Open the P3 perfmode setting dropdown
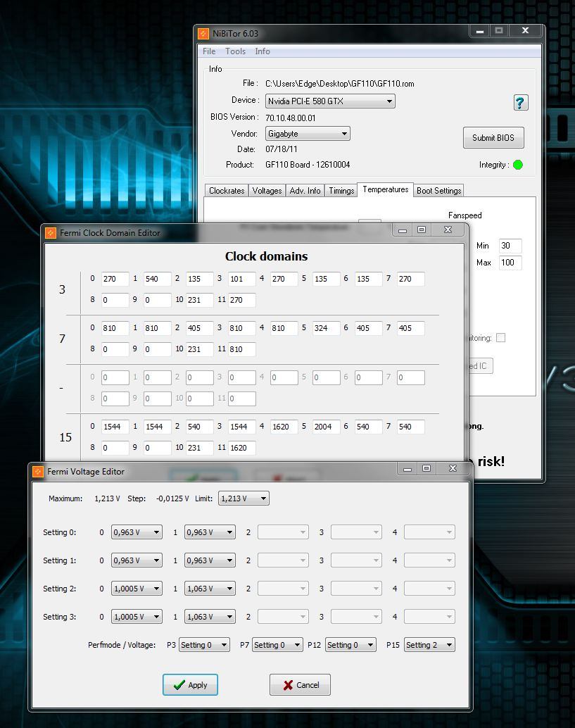Image resolution: width=575 pixels, height=728 pixels. (204, 645)
